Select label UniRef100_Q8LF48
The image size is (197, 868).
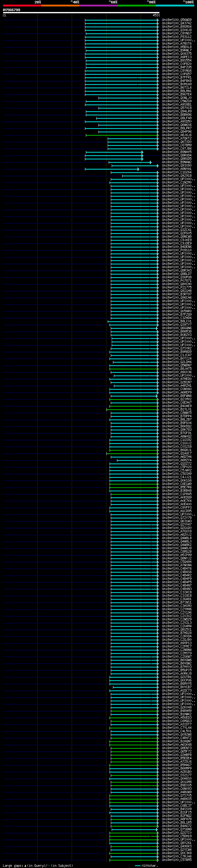tap(176, 118)
